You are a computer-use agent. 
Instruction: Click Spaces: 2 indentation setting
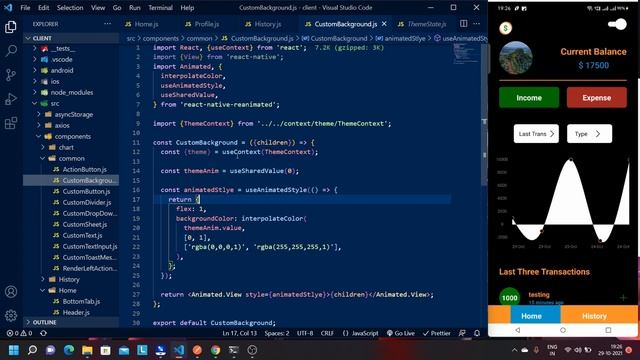277,333
